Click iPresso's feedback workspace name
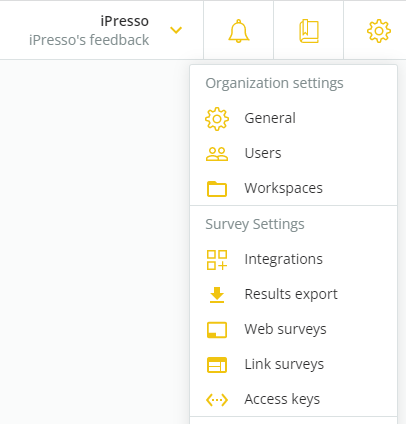Viewport: 411px width, 424px height. (89, 40)
